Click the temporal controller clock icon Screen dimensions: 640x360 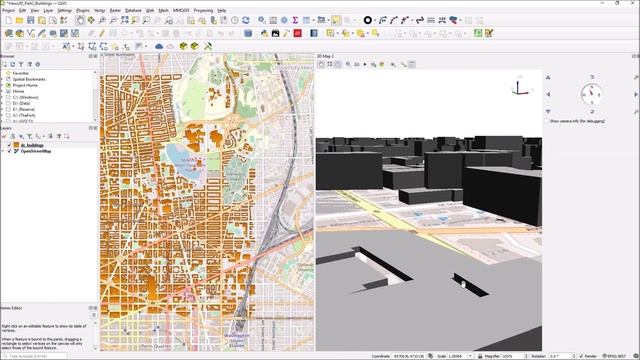point(235,20)
